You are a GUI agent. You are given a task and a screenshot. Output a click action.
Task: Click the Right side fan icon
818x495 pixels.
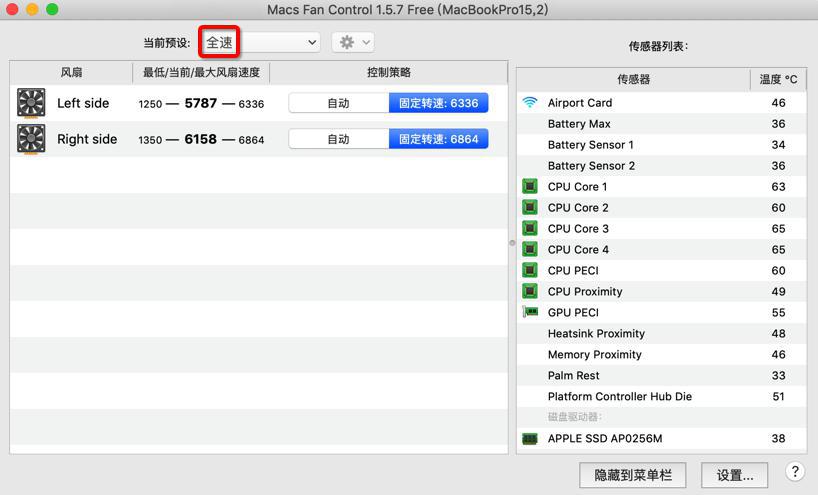(x=31, y=139)
